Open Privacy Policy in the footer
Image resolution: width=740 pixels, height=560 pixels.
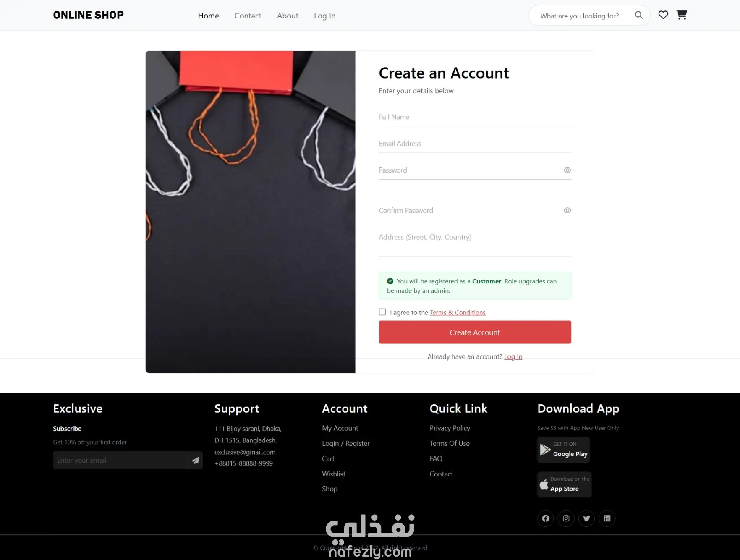[x=450, y=428]
